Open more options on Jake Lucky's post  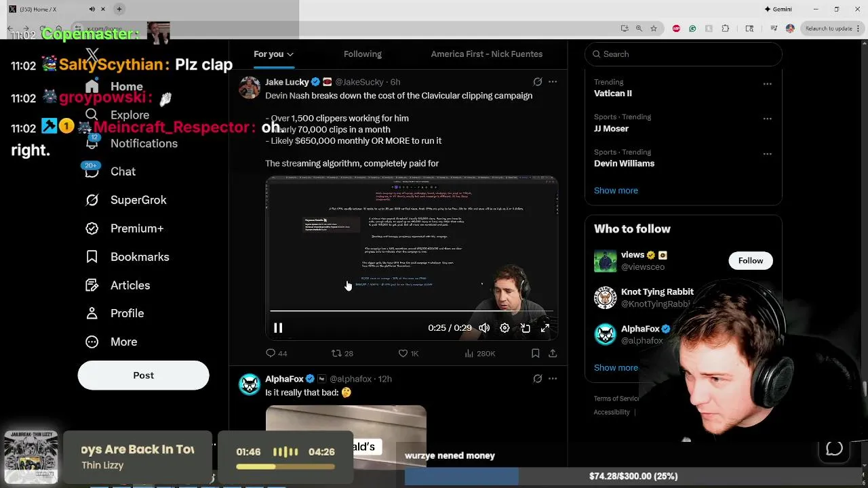553,82
